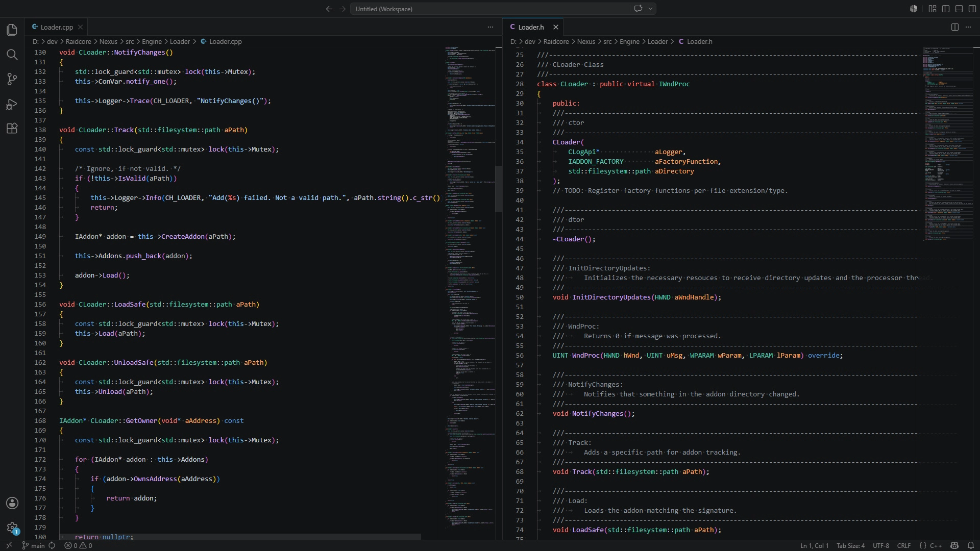This screenshot has height=551, width=980.
Task: Click the Loader.h minimap preview
Action: pos(947,143)
